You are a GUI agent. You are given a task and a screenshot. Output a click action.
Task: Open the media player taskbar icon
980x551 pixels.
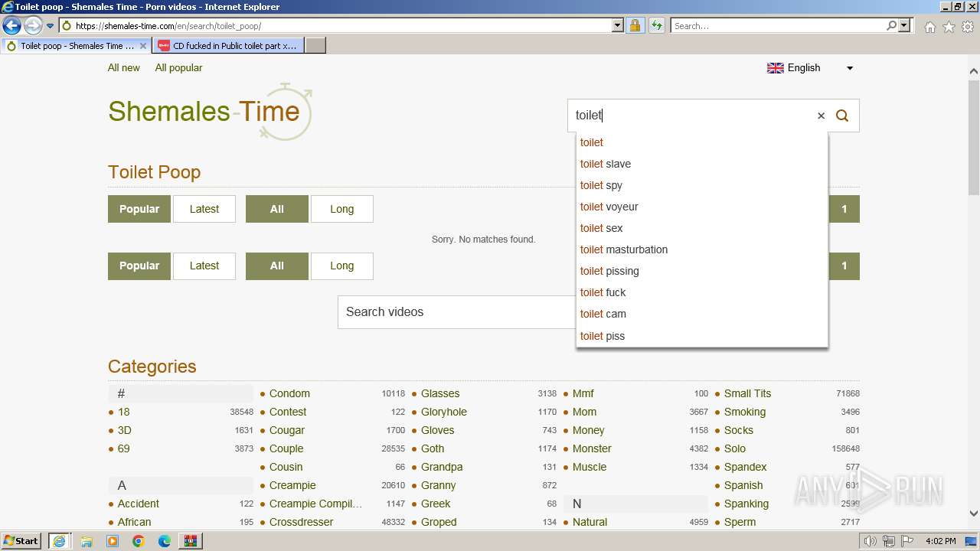pos(113,541)
